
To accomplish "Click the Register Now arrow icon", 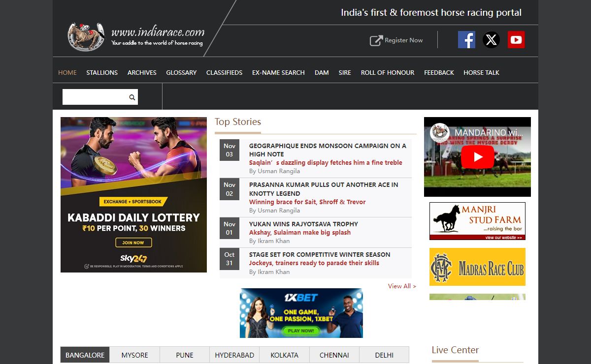I will click(x=376, y=40).
